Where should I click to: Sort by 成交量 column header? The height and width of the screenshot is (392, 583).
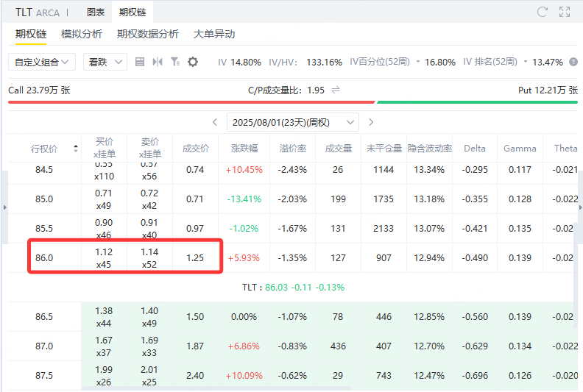339,149
